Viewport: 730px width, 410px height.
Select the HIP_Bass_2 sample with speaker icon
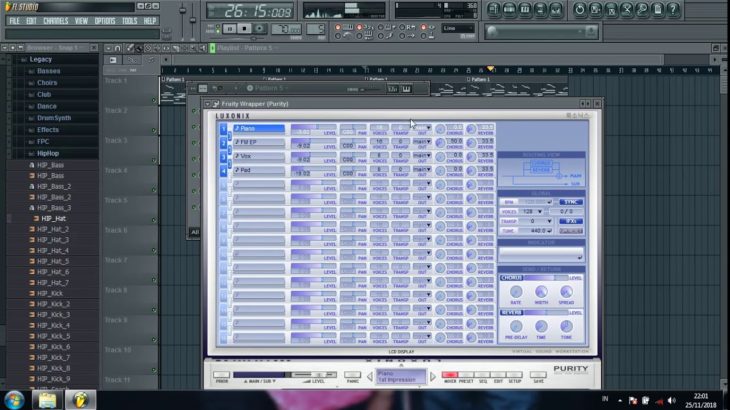(54, 187)
